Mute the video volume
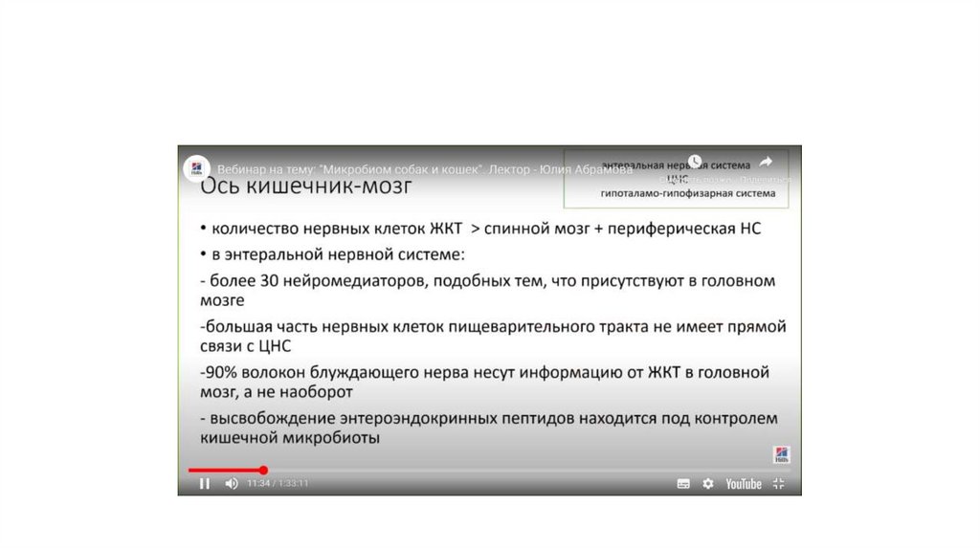Screen dimensions: 980x549 (x=232, y=483)
